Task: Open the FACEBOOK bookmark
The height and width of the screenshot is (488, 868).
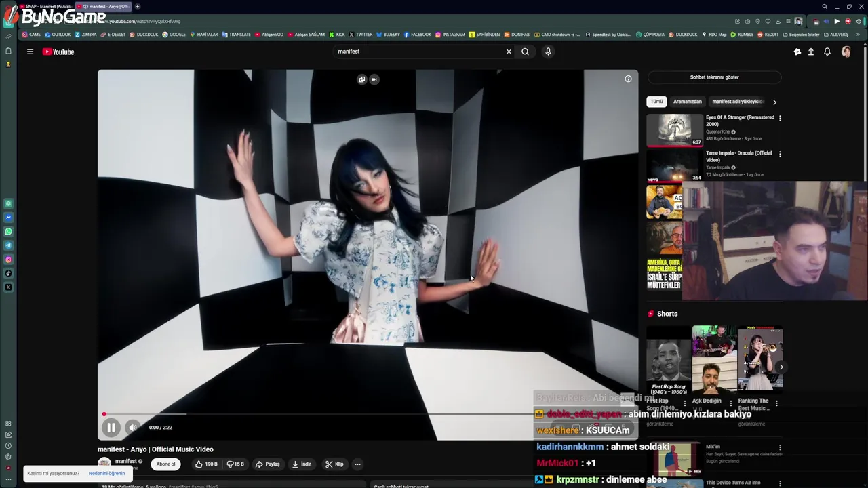Action: click(417, 35)
